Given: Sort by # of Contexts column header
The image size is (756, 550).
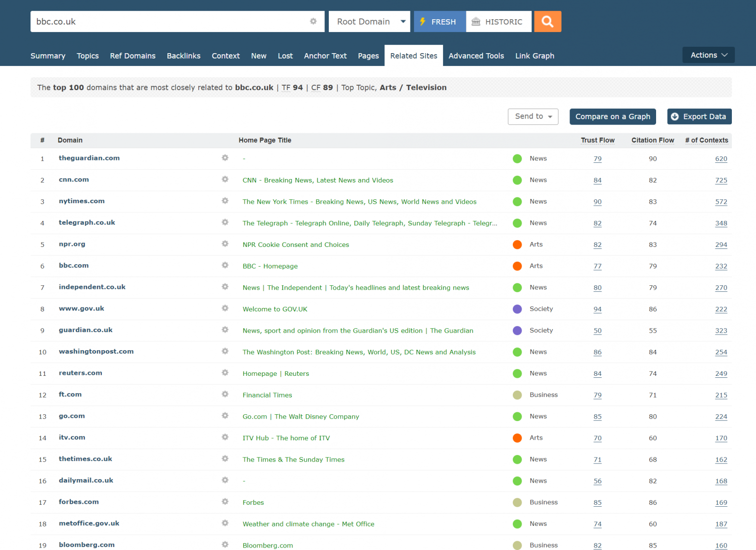Looking at the screenshot, I should (706, 140).
